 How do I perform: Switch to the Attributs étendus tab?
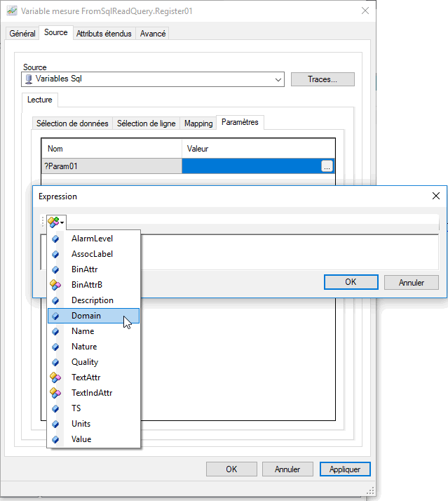click(x=104, y=34)
